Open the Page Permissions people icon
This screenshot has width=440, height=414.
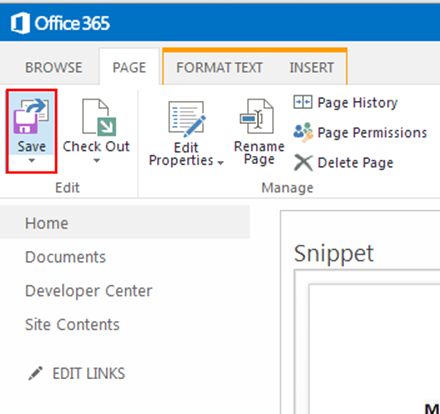[x=303, y=132]
